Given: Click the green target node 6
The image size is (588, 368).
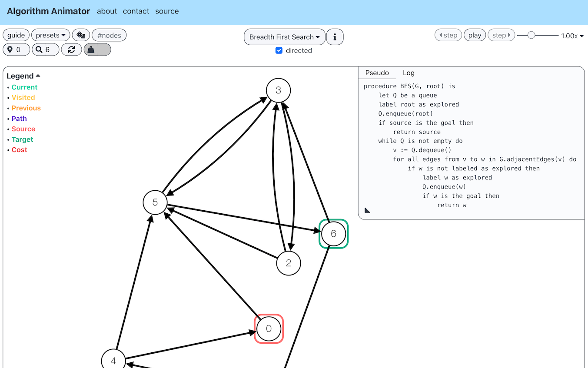Looking at the screenshot, I should coord(333,234).
